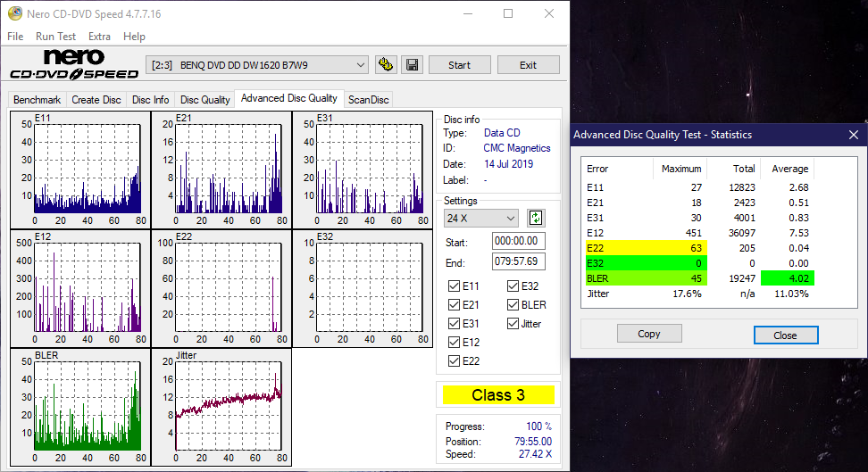
Task: Disable the Jitter checkbox
Action: tap(513, 324)
